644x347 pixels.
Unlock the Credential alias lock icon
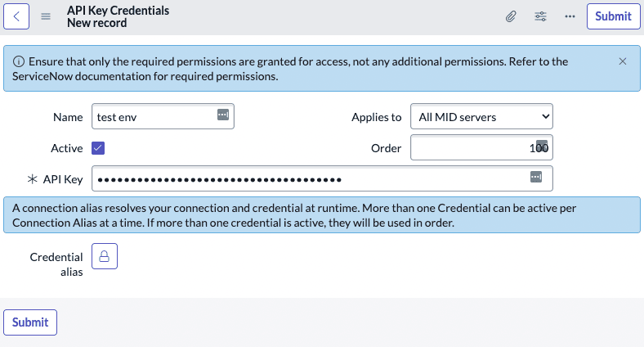[x=105, y=256]
